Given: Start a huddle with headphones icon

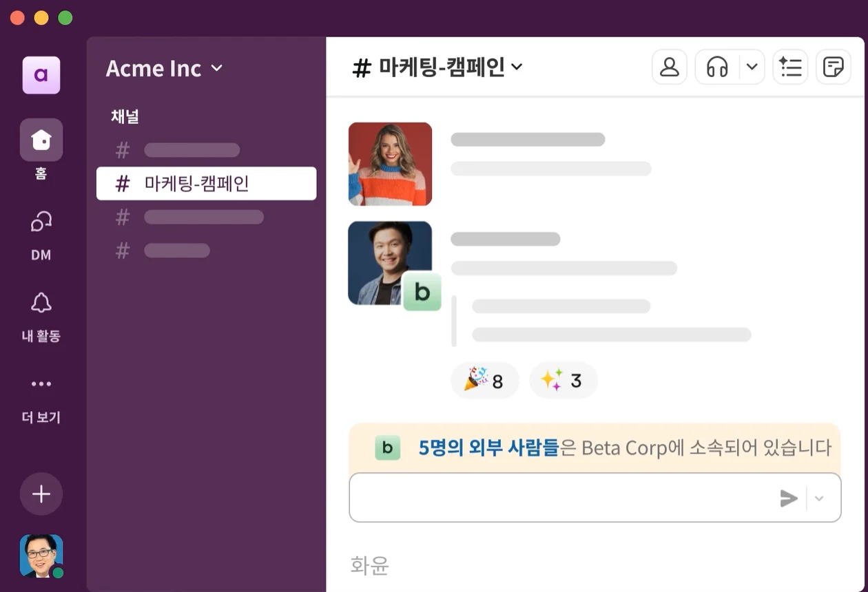Looking at the screenshot, I should point(718,67).
